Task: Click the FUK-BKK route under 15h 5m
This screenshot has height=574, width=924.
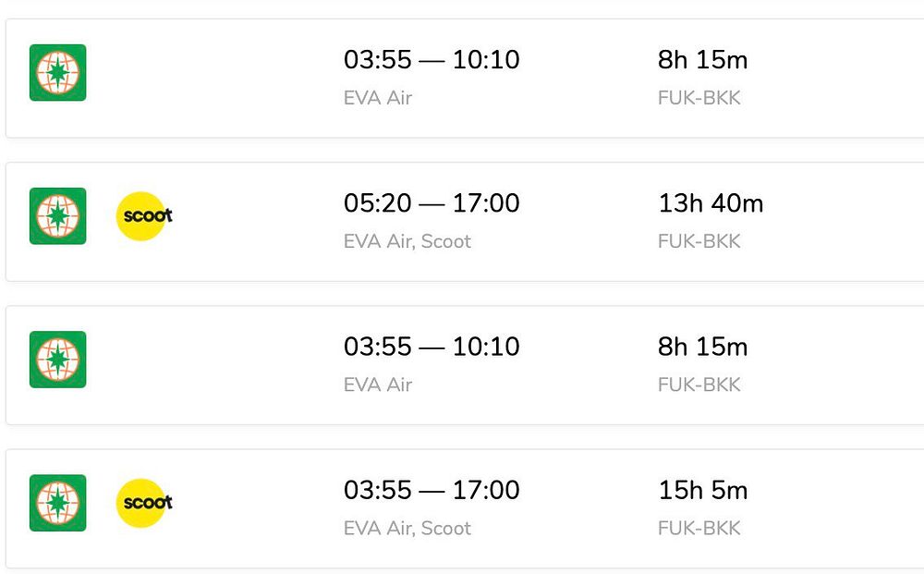Action: click(699, 528)
